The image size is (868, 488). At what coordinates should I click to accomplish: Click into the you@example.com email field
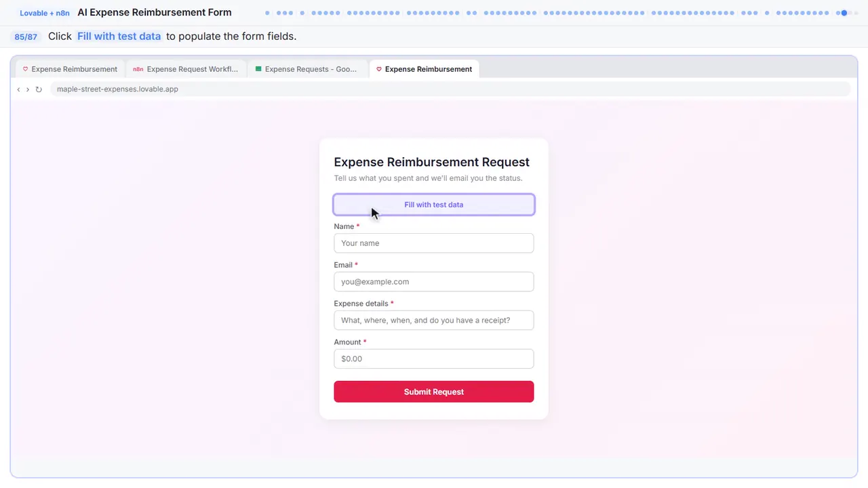point(434,282)
